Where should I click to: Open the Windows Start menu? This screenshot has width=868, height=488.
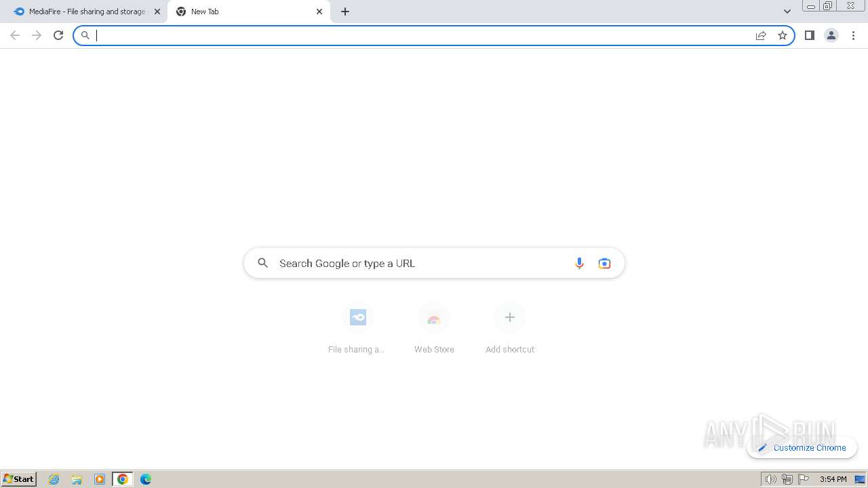point(18,479)
